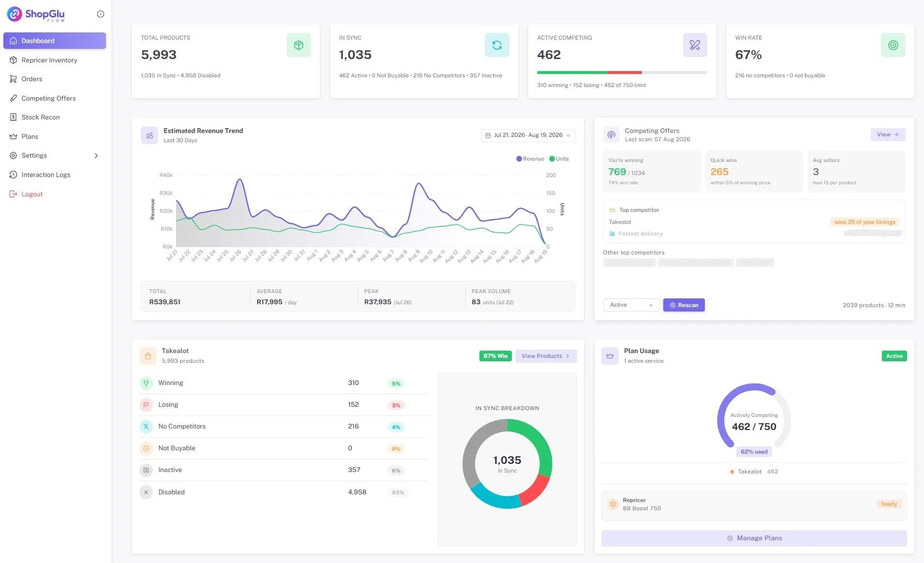Open the Jul 21 - Aug 19 date range picker
Viewport: 924px width, 563px height.
click(x=528, y=135)
